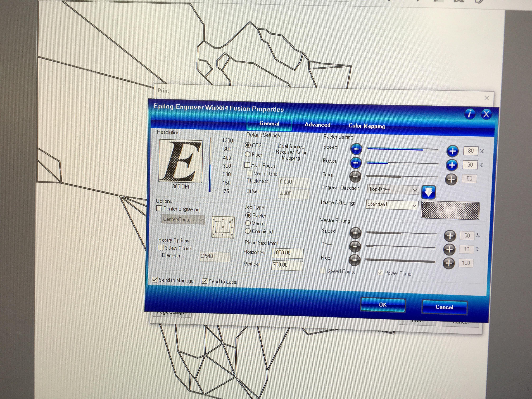Click the engrave direction arrow icon

click(428, 192)
